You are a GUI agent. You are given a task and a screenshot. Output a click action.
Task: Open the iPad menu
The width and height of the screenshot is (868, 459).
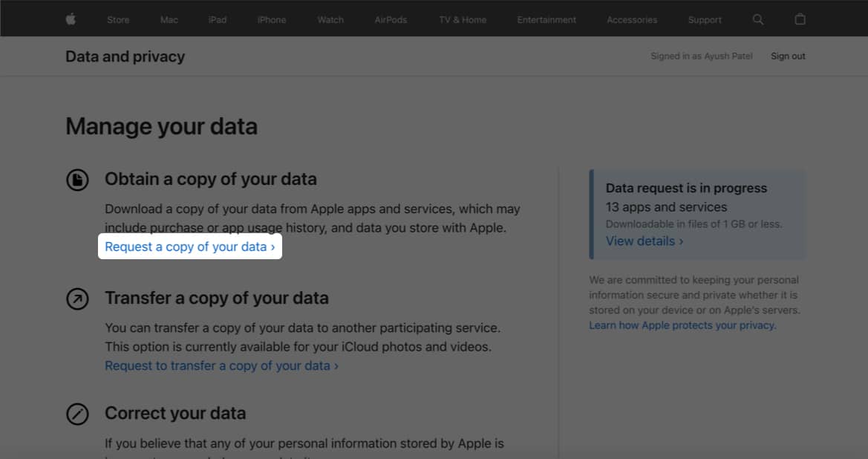click(218, 20)
